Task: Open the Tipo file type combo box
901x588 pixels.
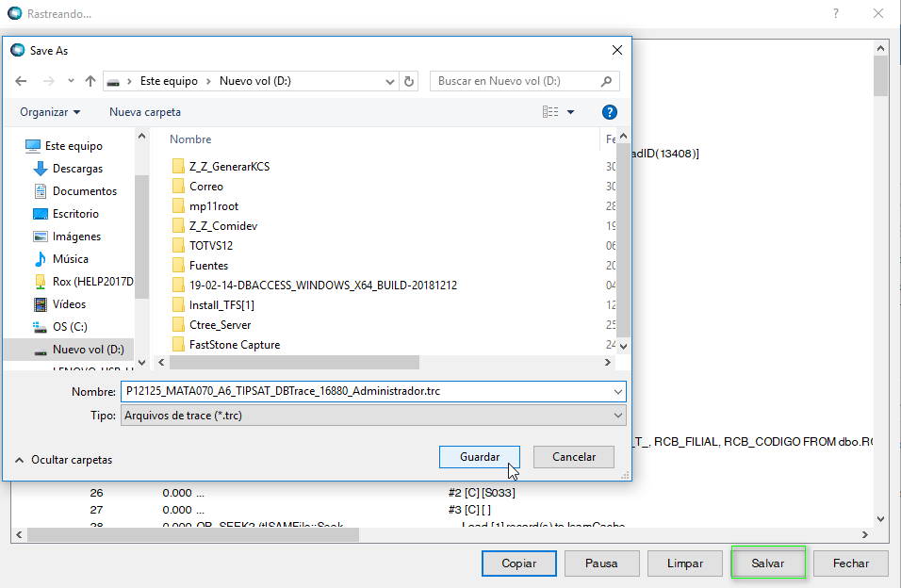Action: (x=373, y=416)
